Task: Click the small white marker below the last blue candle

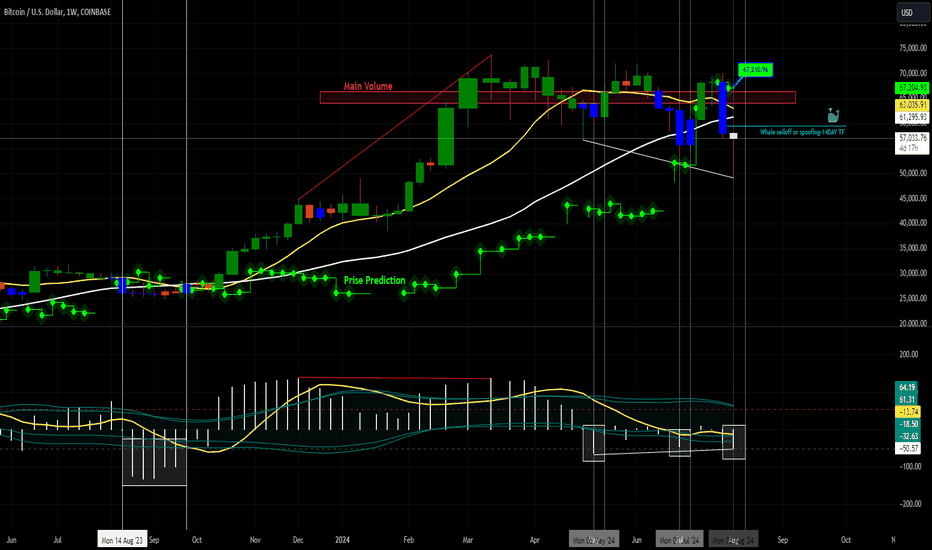Action: (733, 136)
